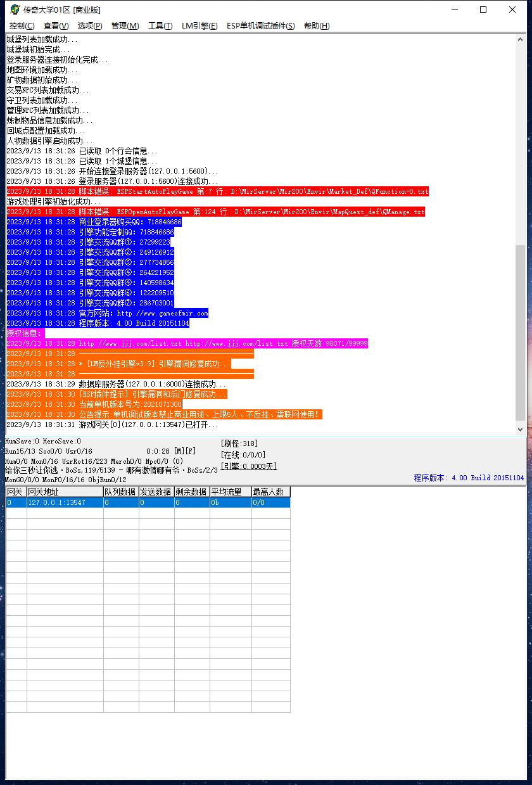Click the 公告提示 orange log line

pos(165,414)
